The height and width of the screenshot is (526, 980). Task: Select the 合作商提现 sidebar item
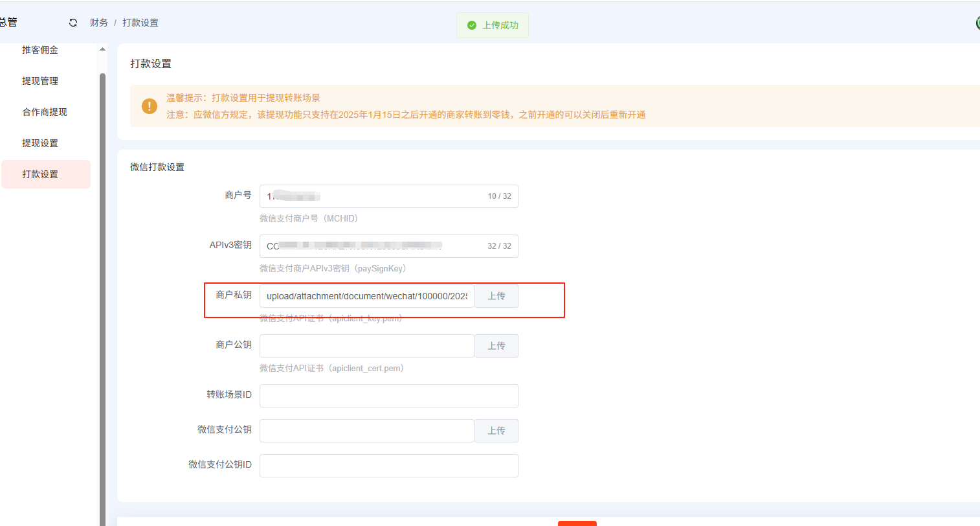(x=45, y=112)
